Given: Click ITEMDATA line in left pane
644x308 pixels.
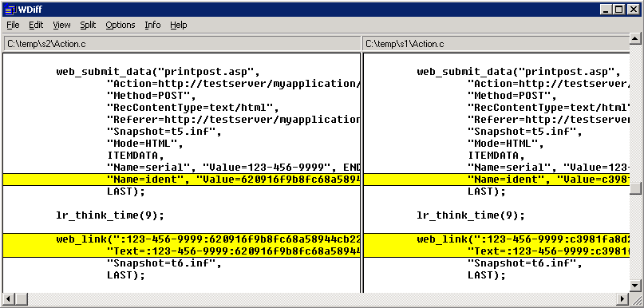Looking at the screenshot, I should 136,156.
